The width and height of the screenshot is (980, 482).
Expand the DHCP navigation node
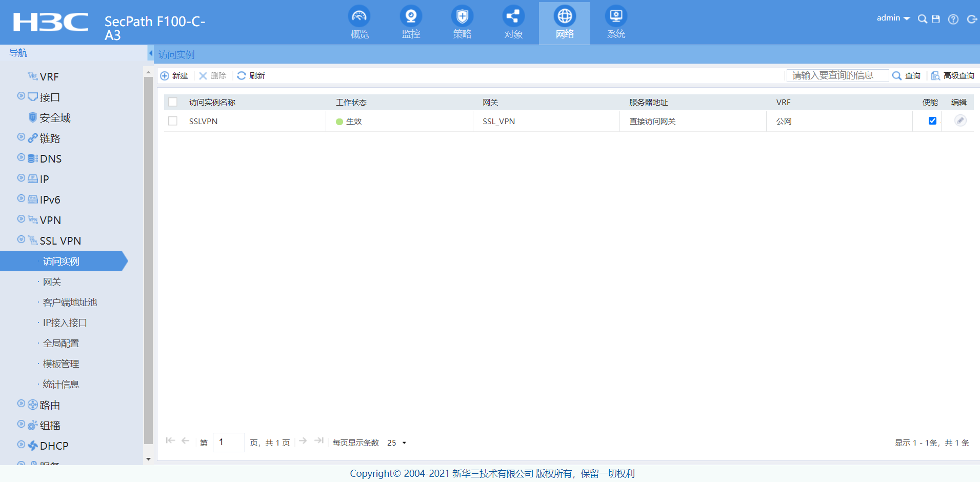point(21,445)
